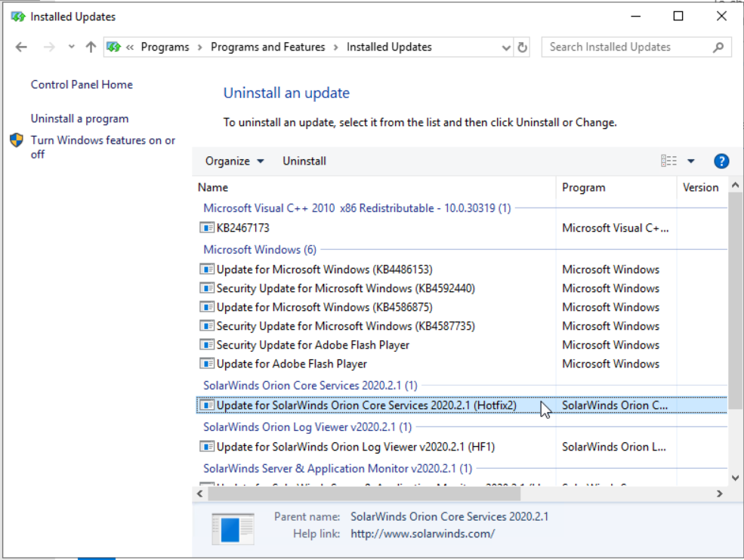
Task: Click the shield icon beside Windows features
Action: click(x=17, y=140)
